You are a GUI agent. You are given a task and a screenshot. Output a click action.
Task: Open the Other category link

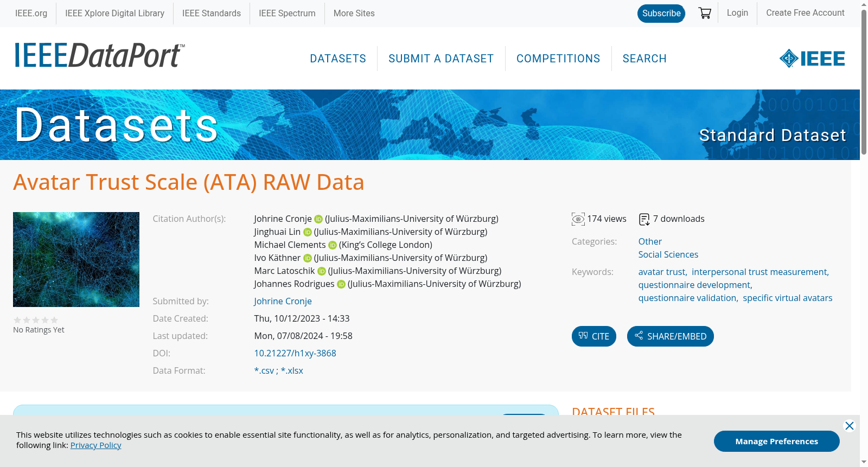(650, 241)
